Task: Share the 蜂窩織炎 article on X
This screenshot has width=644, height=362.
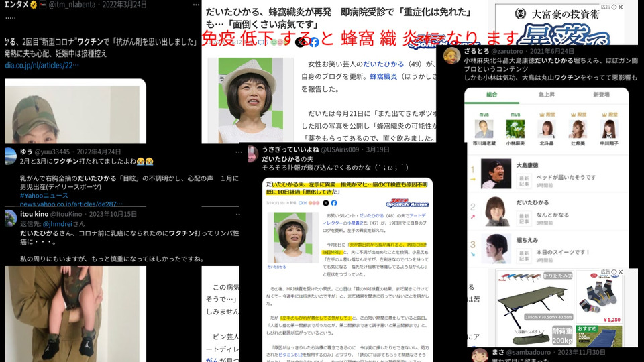Action: tap(301, 42)
